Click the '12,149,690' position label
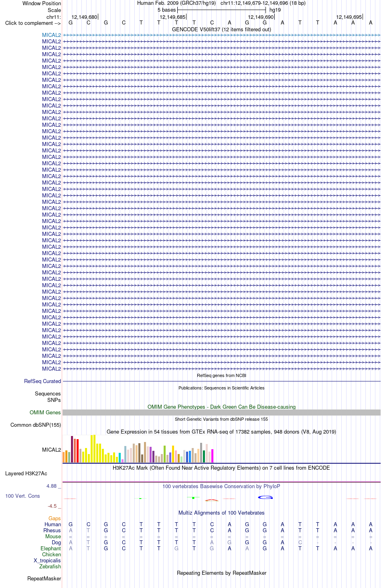 (x=261, y=17)
